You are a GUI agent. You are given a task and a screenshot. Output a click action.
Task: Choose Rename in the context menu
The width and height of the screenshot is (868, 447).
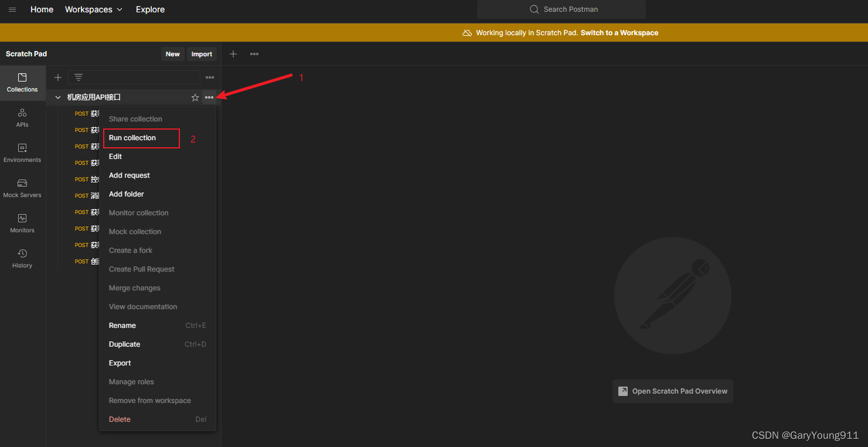158,326
